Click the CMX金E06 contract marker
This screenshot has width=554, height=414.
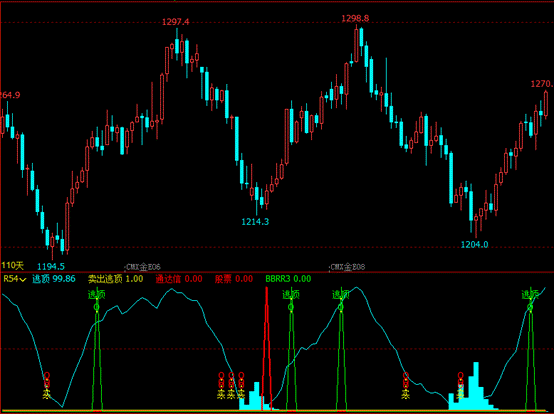click(143, 267)
